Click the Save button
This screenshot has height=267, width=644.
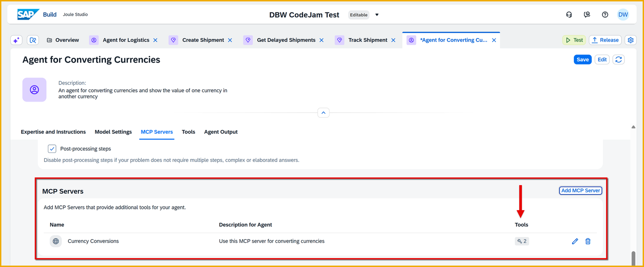[583, 59]
